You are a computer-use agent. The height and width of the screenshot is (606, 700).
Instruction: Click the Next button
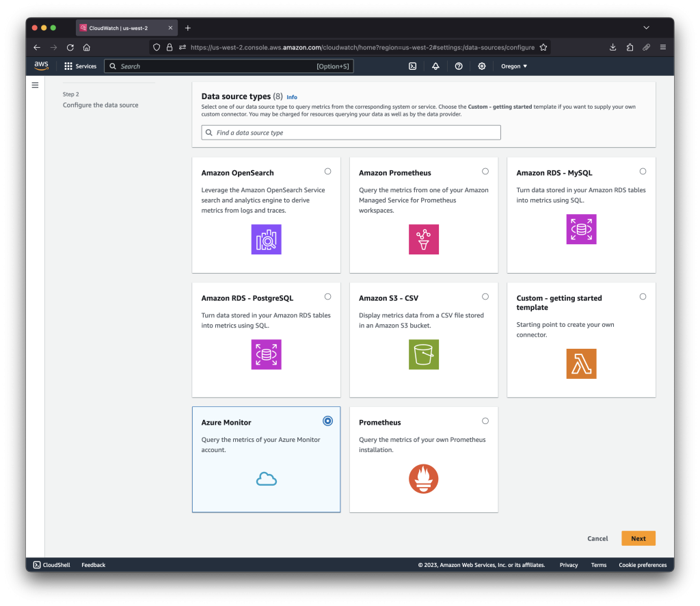637,538
